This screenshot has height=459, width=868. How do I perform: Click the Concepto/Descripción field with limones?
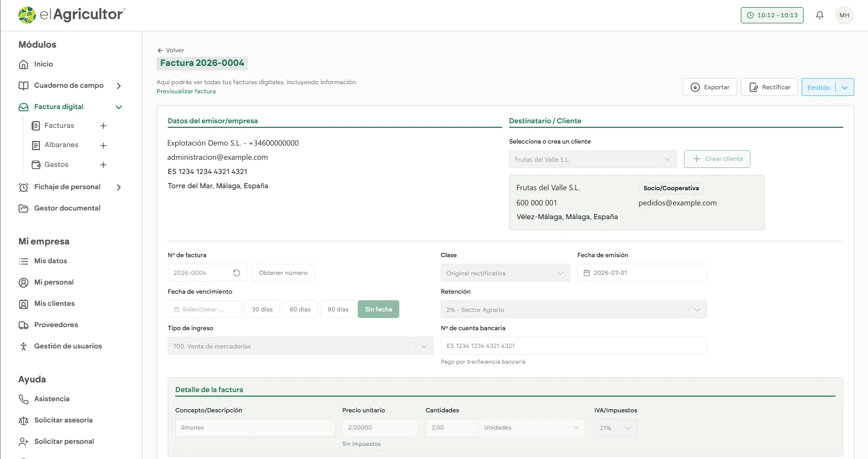pos(255,428)
